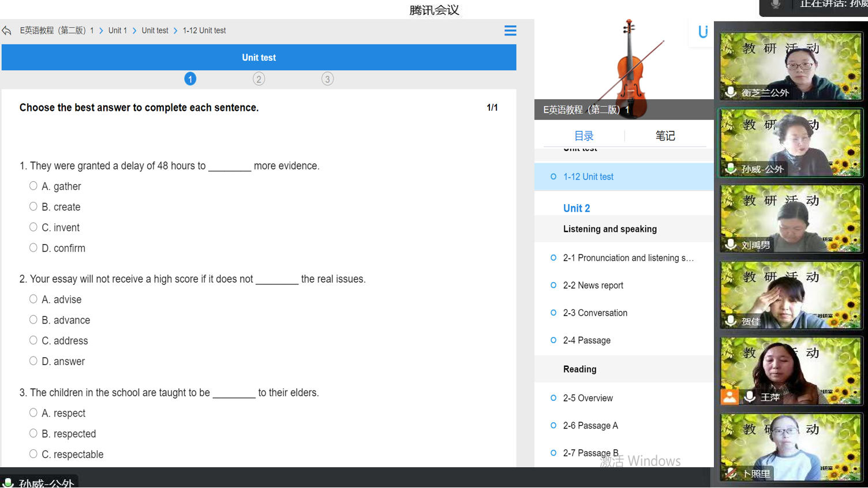Select answer C. address
The image size is (868, 488).
(33, 340)
